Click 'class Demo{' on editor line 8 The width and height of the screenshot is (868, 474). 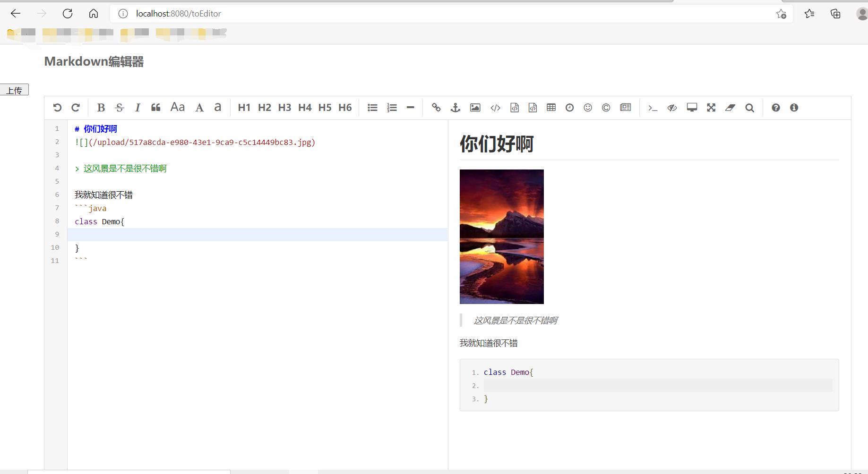99,221
